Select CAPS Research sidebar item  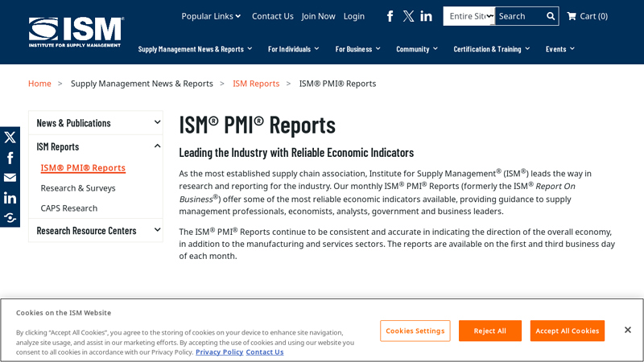tap(69, 208)
